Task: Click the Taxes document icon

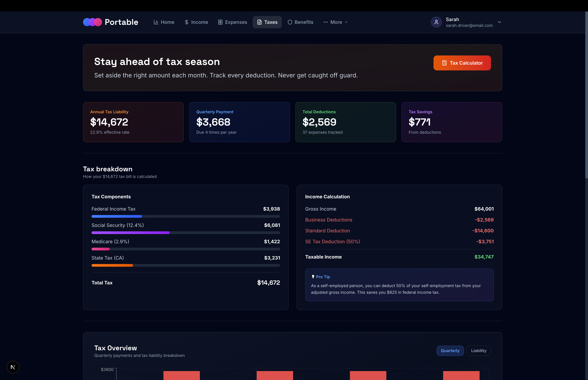Action: coord(259,22)
